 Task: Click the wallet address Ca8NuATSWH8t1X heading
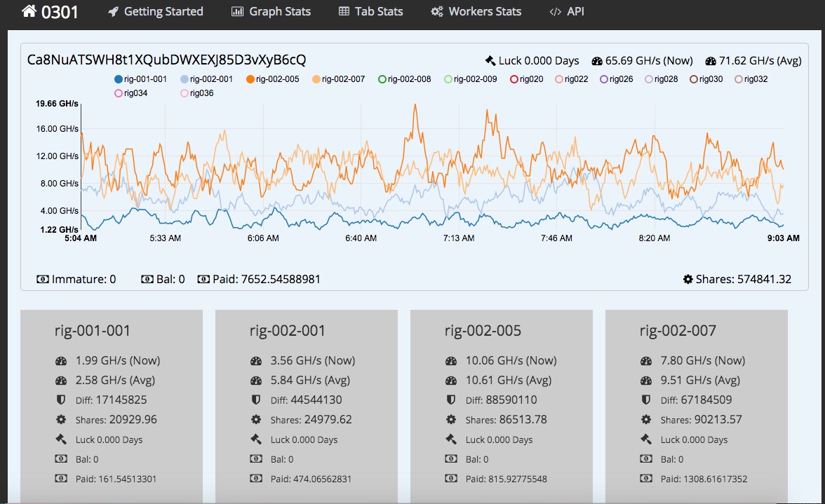click(166, 60)
